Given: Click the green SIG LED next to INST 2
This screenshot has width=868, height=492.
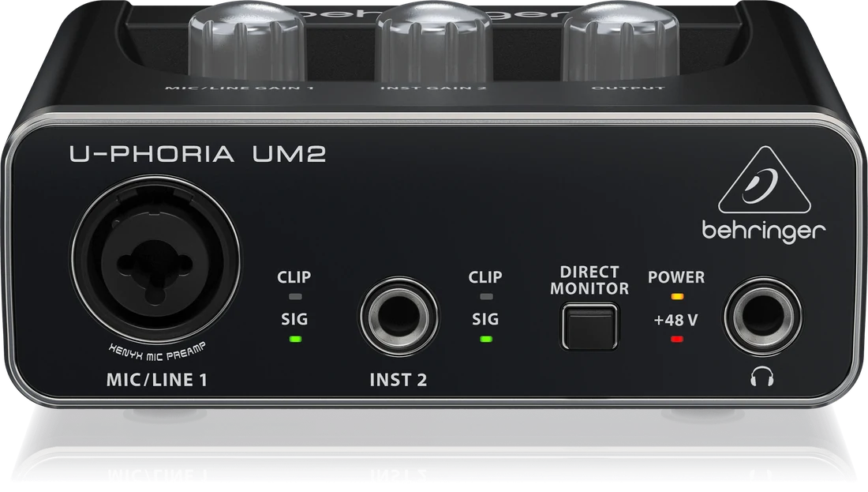Looking at the screenshot, I should click(486, 339).
